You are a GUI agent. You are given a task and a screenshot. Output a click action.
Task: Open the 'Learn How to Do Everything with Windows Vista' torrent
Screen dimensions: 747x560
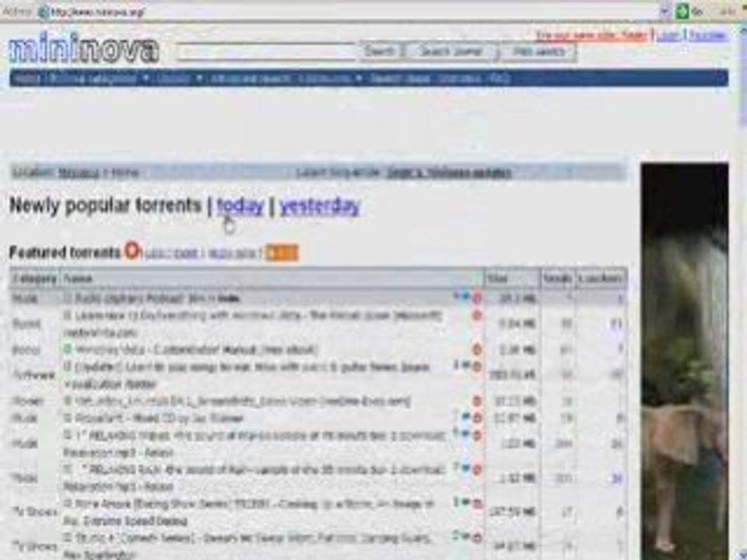[254, 324]
